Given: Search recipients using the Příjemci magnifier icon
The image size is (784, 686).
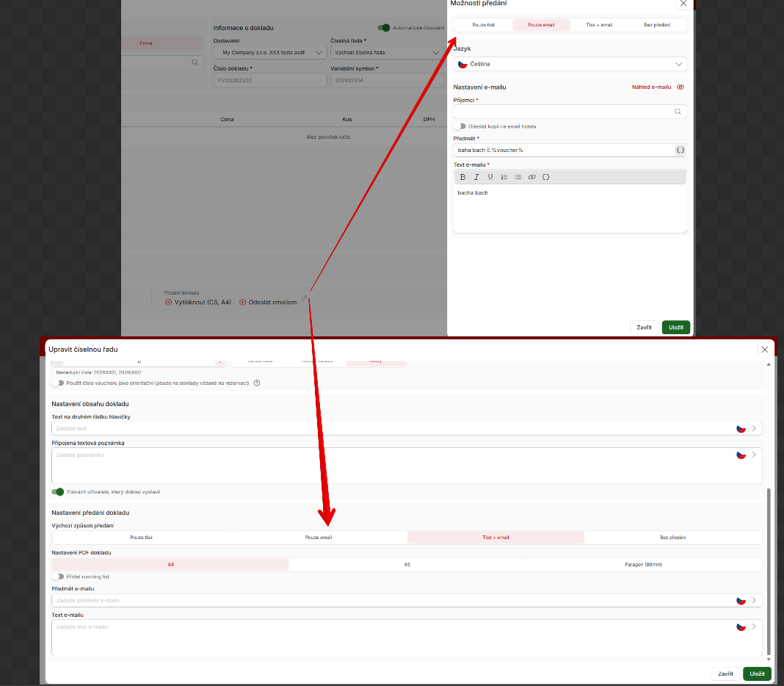Looking at the screenshot, I should (678, 112).
